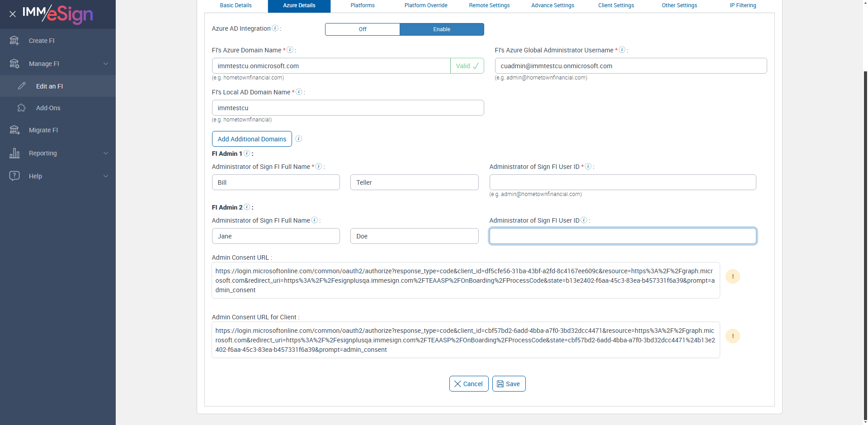Screen dimensions: 868x425
Task: Click warning icon beside Admin Consent URL for Client
Action: click(733, 336)
